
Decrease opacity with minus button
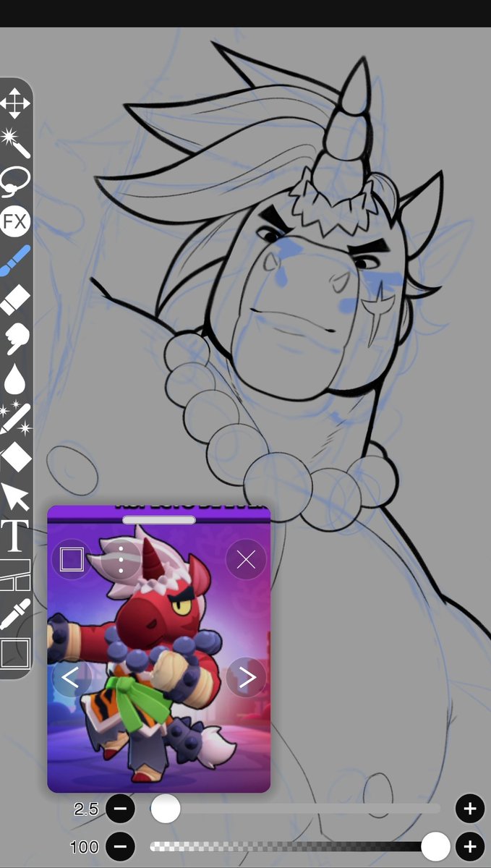(x=120, y=846)
